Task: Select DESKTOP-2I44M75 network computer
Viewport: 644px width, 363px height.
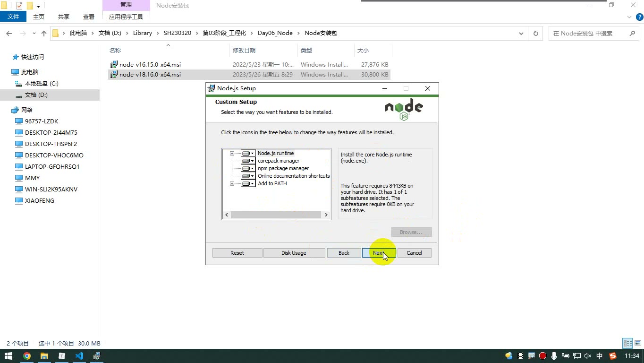Action: tap(51, 132)
